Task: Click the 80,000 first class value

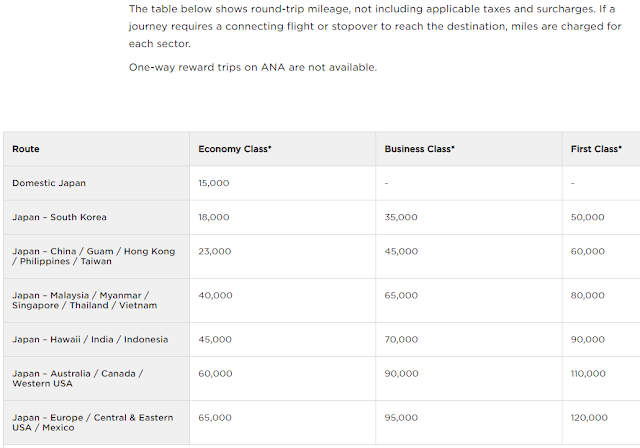Action: (588, 295)
